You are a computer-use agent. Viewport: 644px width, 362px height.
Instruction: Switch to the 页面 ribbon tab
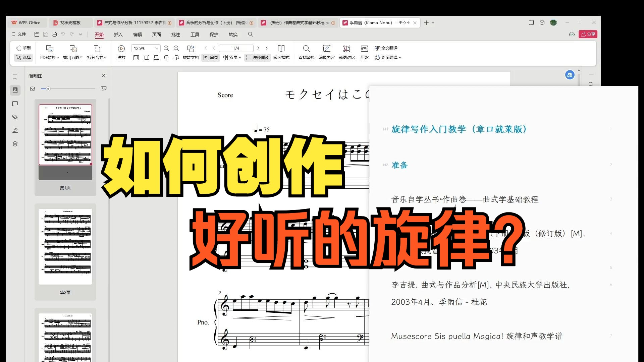[x=157, y=35]
